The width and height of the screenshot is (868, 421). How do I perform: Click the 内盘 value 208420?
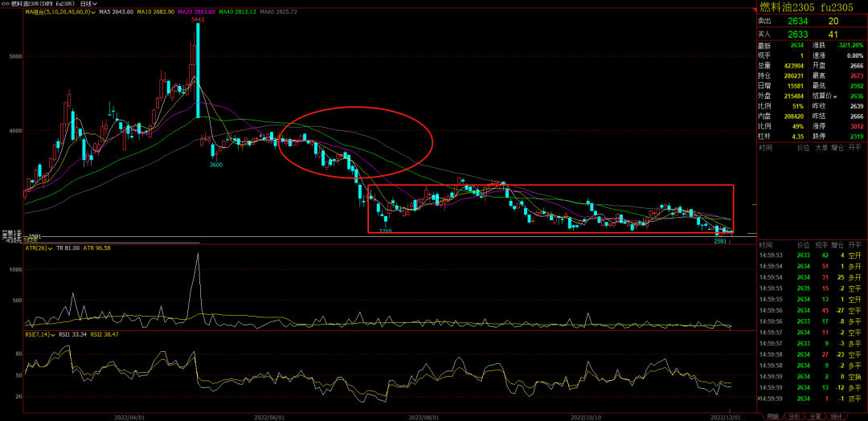tap(792, 116)
